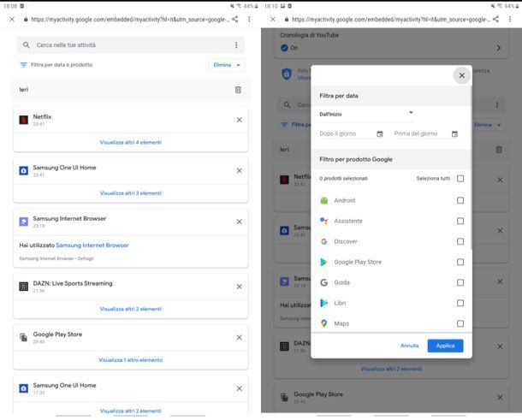Remove Samsung Internet Browser entry on left

240,222
